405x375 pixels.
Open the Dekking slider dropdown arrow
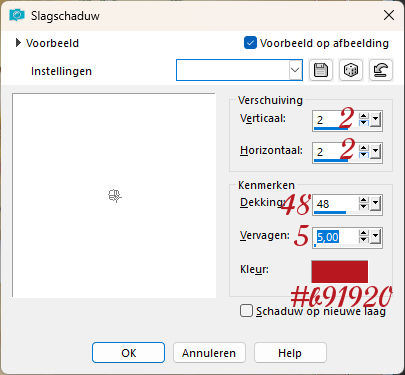376,203
